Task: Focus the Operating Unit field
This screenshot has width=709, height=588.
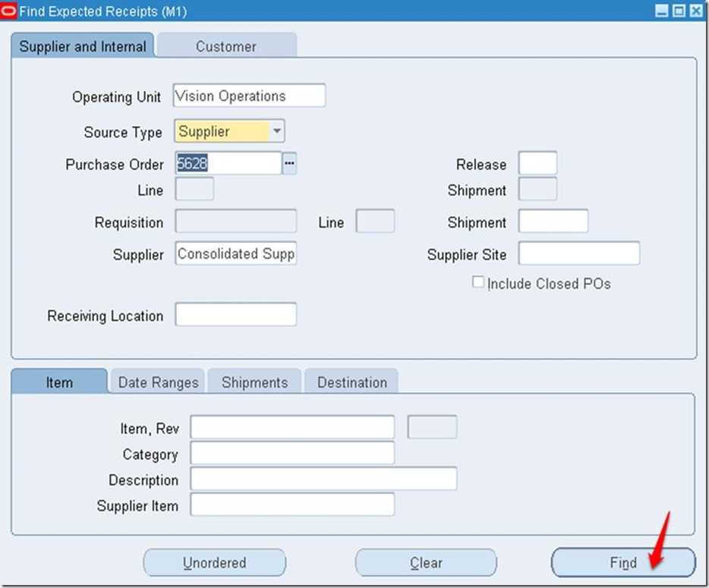Action: [x=249, y=96]
